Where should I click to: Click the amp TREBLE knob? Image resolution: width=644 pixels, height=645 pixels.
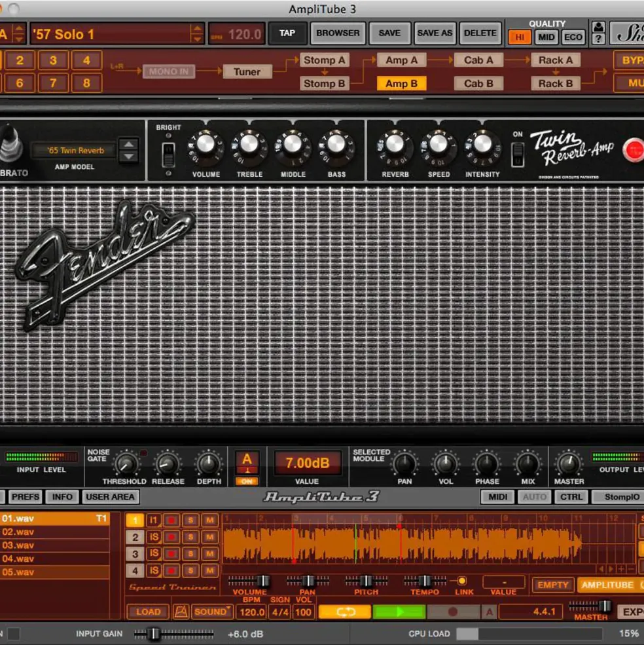click(x=249, y=144)
